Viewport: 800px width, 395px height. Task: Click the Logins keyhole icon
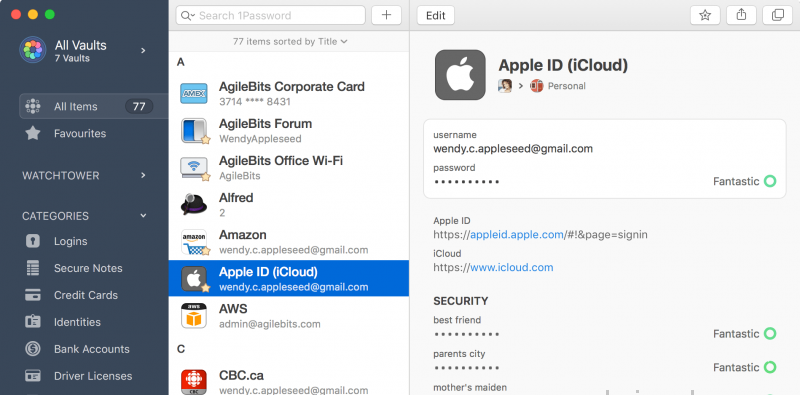[x=33, y=241]
